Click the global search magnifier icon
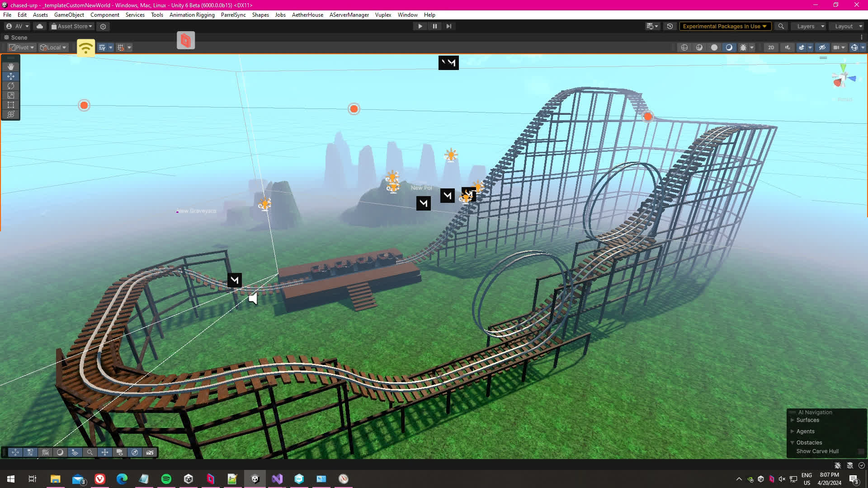This screenshot has height=488, width=868. (x=781, y=26)
